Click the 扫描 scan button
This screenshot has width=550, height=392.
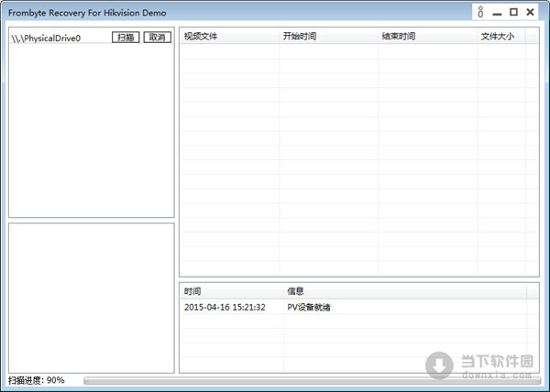pyautogui.click(x=126, y=38)
